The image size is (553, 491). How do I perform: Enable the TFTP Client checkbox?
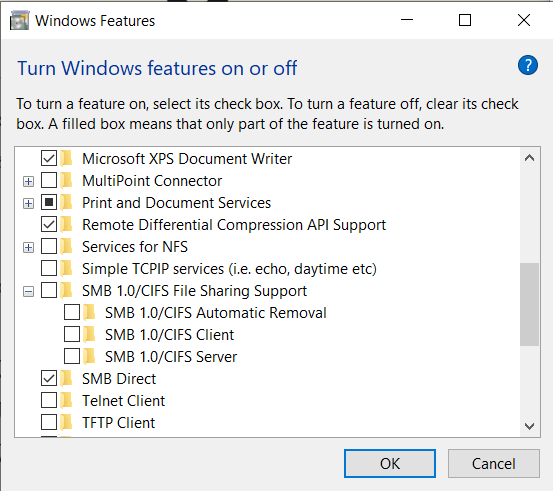tap(49, 422)
